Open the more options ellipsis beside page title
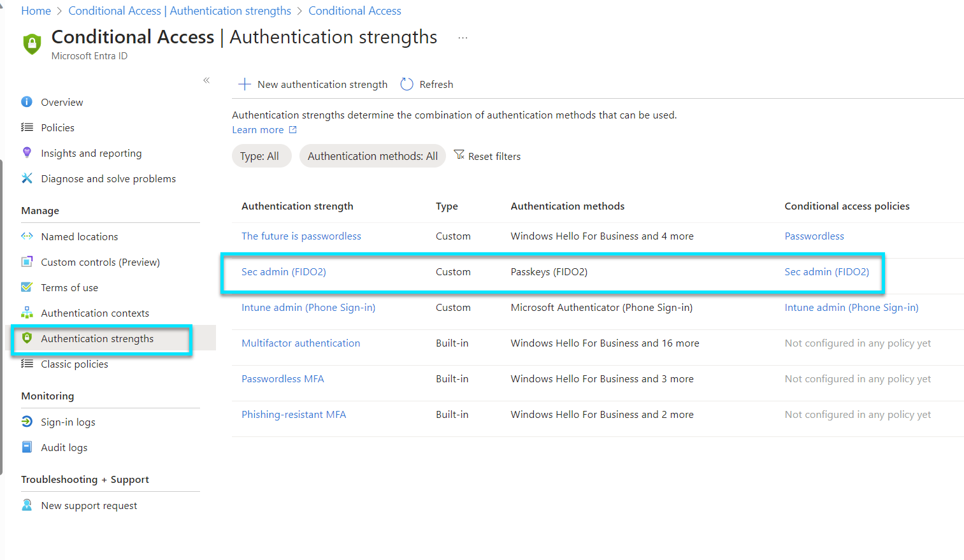Viewport: 964px width, 560px height. tap(463, 38)
